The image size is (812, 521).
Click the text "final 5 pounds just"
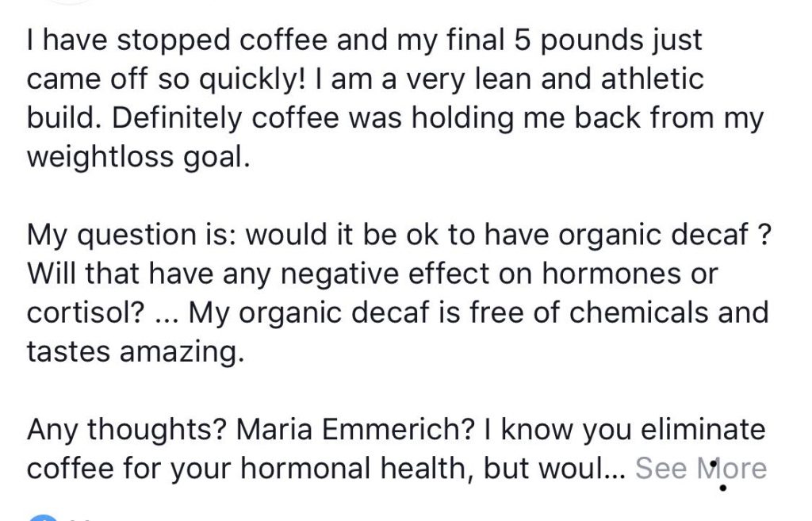click(574, 41)
